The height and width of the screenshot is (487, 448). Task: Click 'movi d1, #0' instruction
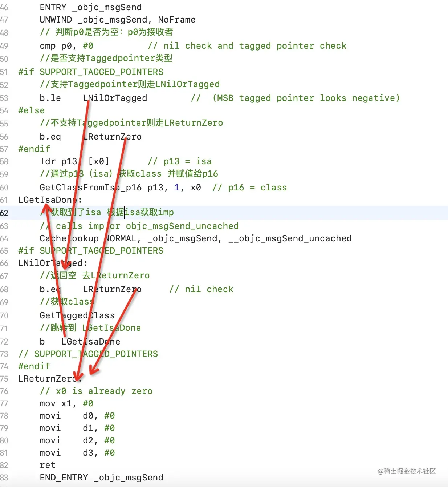[77, 428]
